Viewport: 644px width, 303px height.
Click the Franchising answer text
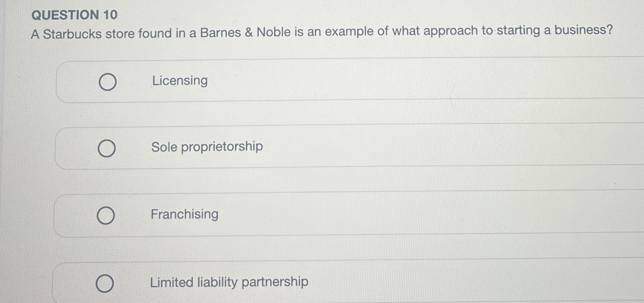(x=185, y=214)
